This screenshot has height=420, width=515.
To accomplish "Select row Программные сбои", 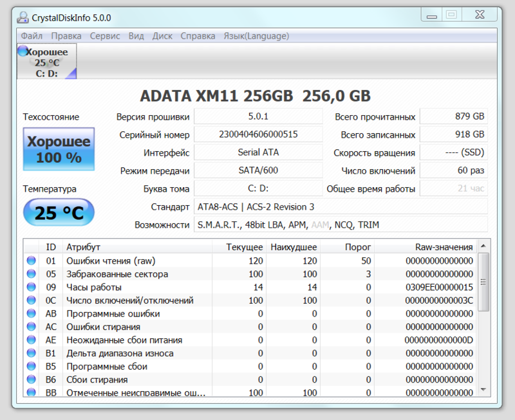I will pos(250,366).
